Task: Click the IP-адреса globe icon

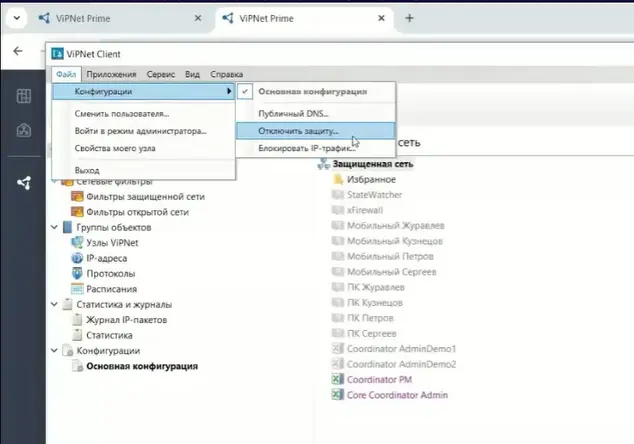Action: (x=77, y=258)
